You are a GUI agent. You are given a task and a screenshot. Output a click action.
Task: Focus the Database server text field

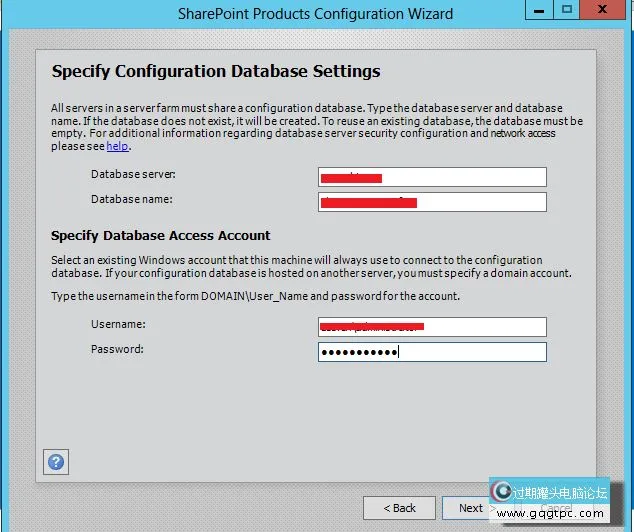[432, 177]
